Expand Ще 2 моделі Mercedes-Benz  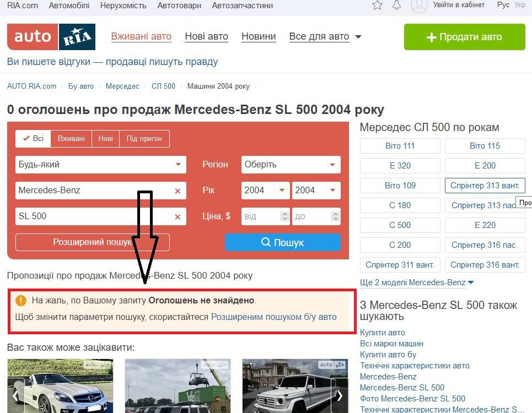417,282
